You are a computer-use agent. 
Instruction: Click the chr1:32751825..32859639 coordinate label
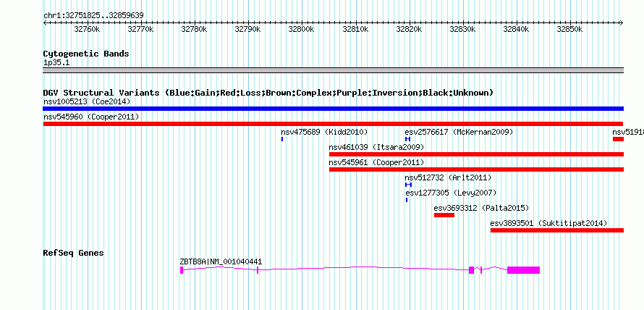pyautogui.click(x=93, y=16)
